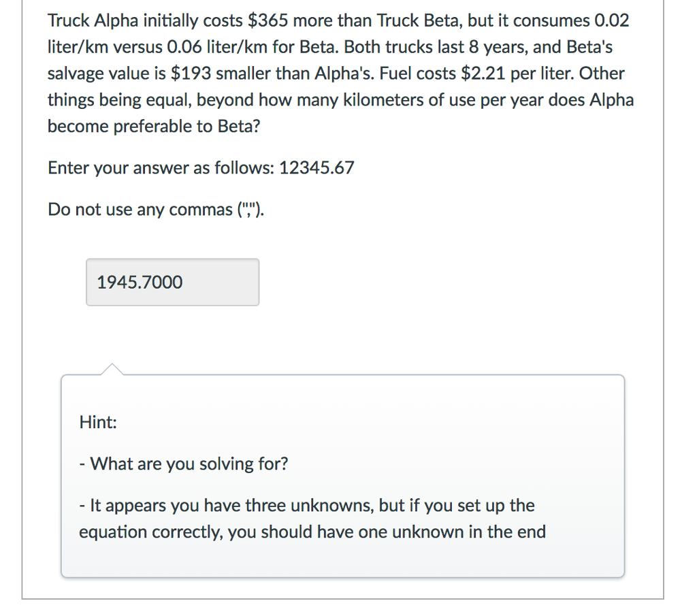
Task: Click "equation correctly" in the hint box
Action: coord(150,532)
